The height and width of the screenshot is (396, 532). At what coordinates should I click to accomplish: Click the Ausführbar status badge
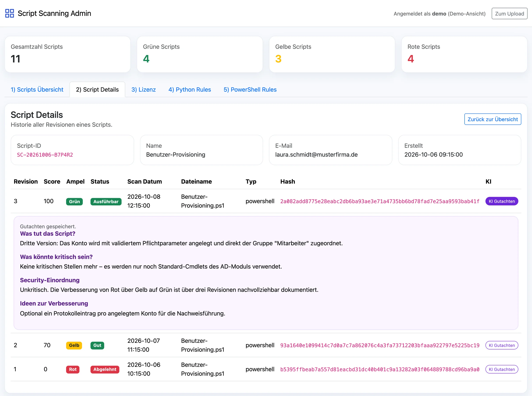[106, 202]
